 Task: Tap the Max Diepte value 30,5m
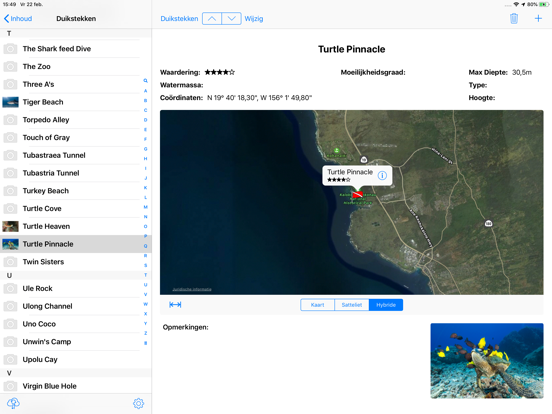(522, 72)
